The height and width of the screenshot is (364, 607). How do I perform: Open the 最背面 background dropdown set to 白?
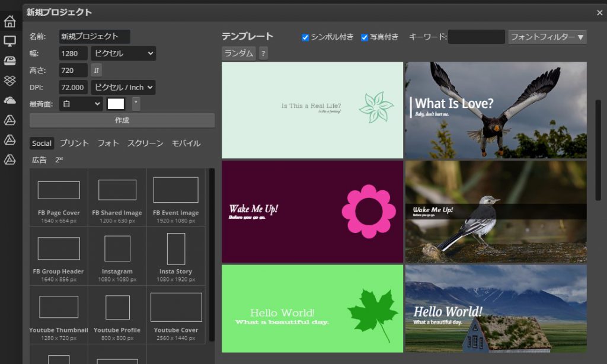click(81, 104)
